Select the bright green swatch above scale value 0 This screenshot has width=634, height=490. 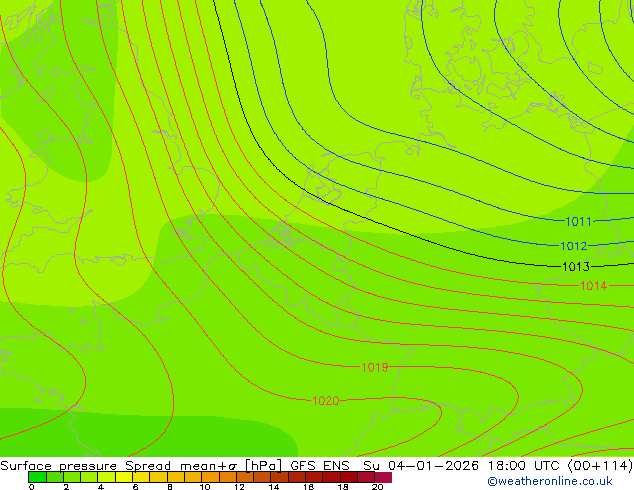tap(37, 477)
